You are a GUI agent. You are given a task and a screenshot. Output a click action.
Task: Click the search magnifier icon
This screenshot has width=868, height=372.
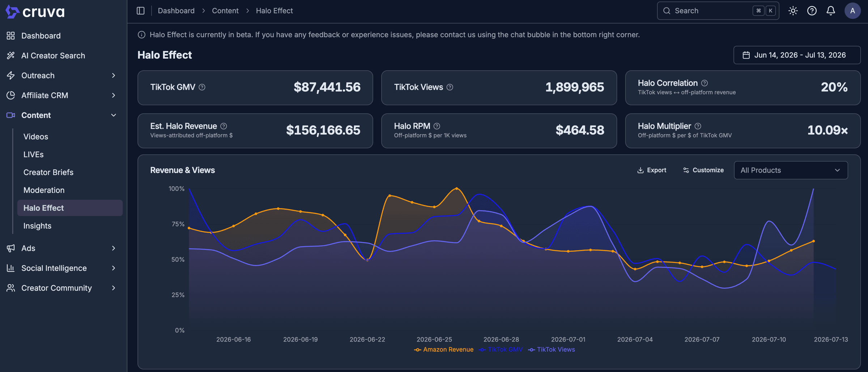click(667, 11)
